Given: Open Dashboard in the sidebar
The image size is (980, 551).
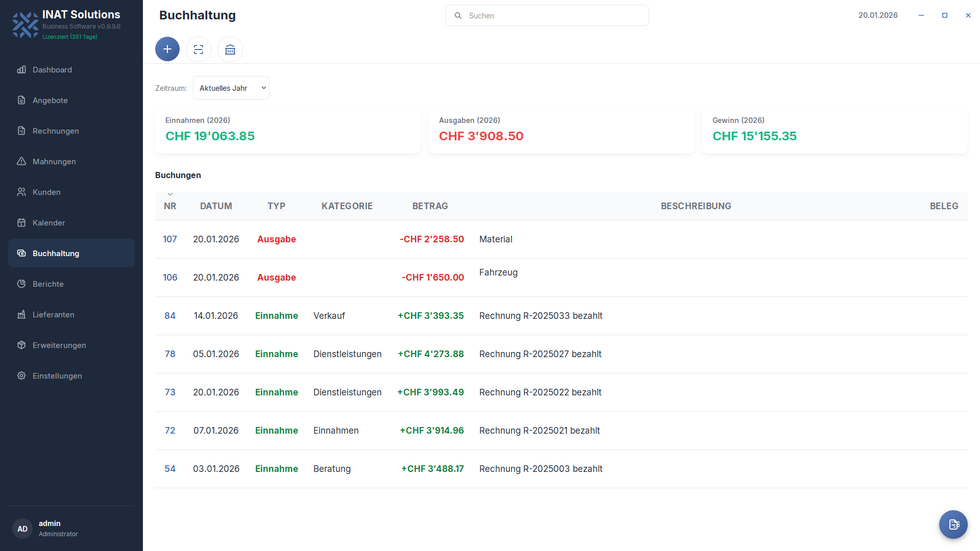Looking at the screenshot, I should click(52, 70).
